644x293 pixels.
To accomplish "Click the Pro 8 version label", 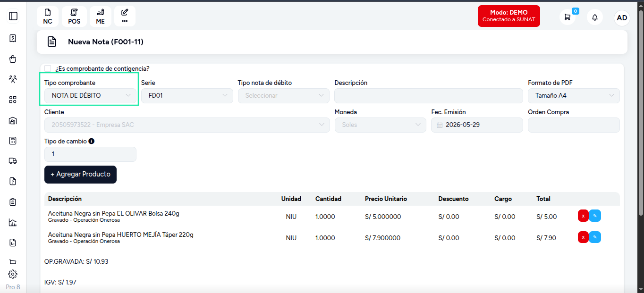I will pos(13,287).
